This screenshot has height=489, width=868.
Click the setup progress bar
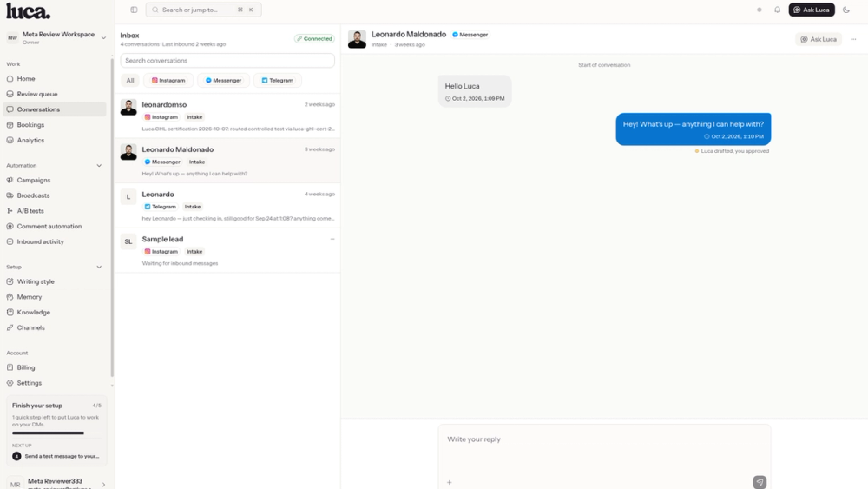pos(56,433)
